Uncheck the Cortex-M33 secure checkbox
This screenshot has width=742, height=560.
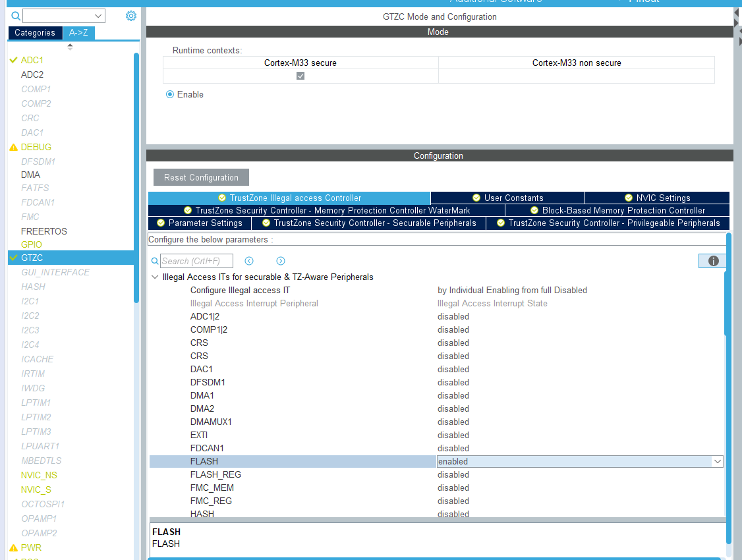coord(300,75)
